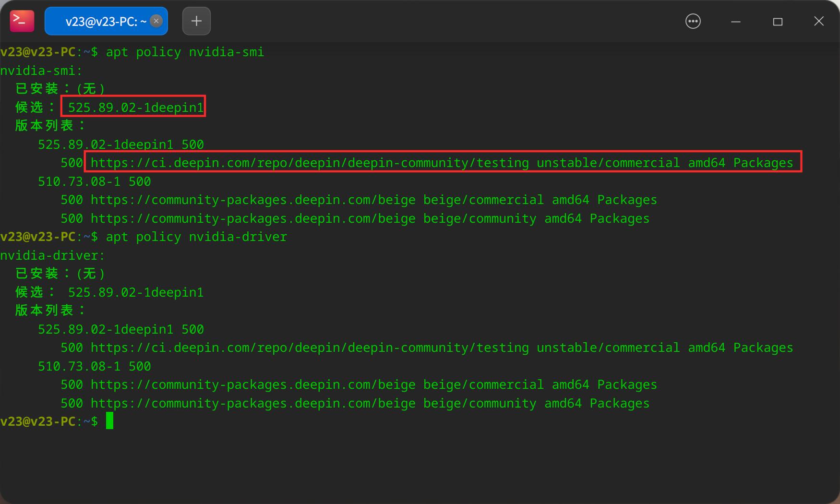Select the highlighted version 525.89.02-1deepin1
The width and height of the screenshot is (840, 504).
[x=134, y=107]
